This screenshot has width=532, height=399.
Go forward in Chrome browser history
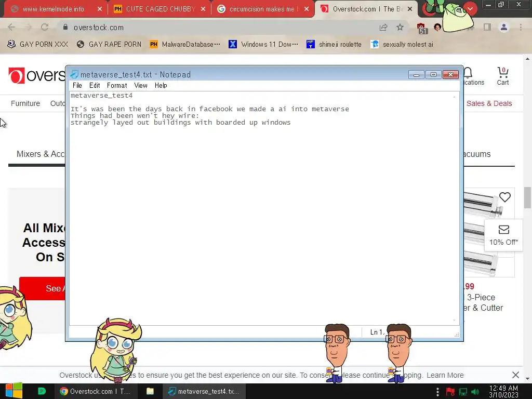click(28, 28)
